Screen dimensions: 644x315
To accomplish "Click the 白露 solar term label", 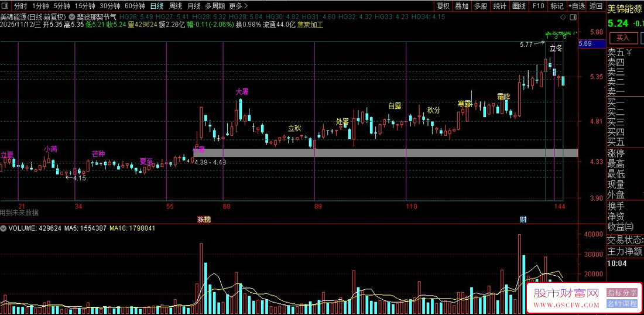I will click(x=395, y=105).
